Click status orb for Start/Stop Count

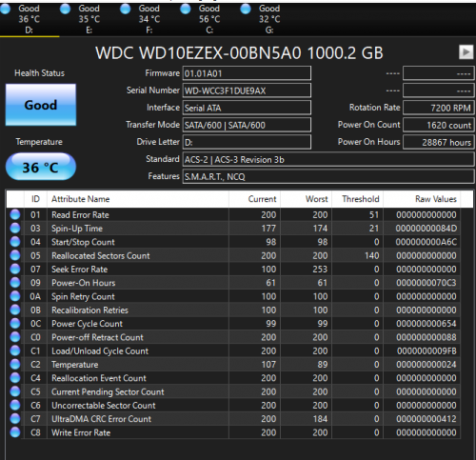(x=15, y=242)
